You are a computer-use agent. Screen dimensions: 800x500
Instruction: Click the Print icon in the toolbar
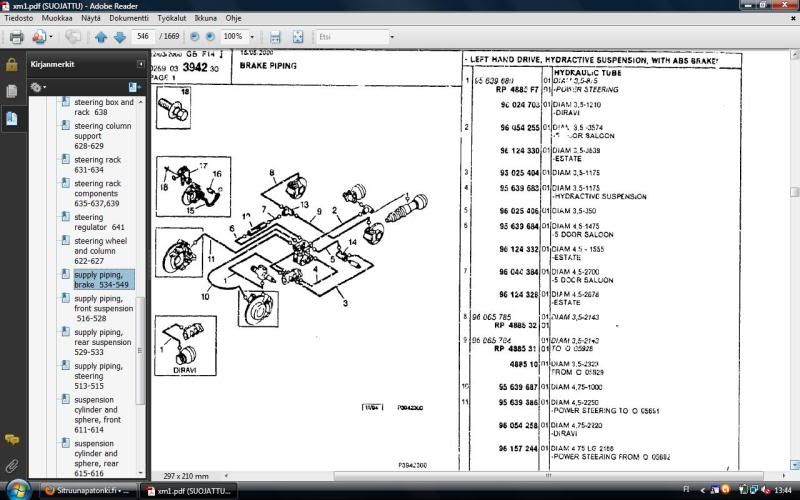pyautogui.click(x=16, y=37)
